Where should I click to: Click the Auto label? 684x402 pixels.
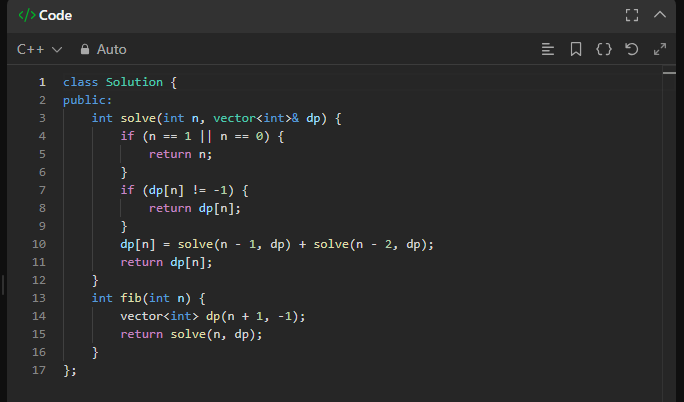[x=112, y=49]
